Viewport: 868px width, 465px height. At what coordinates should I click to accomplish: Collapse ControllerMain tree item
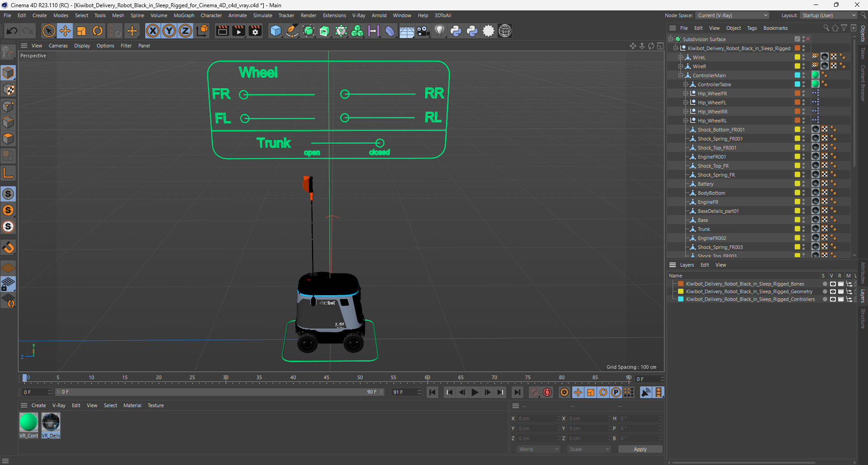click(680, 75)
